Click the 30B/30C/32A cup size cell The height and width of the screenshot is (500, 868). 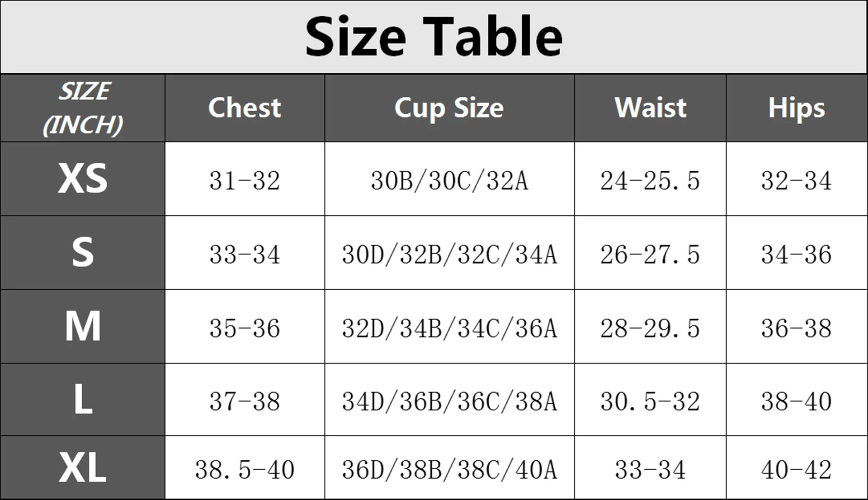coord(449,180)
